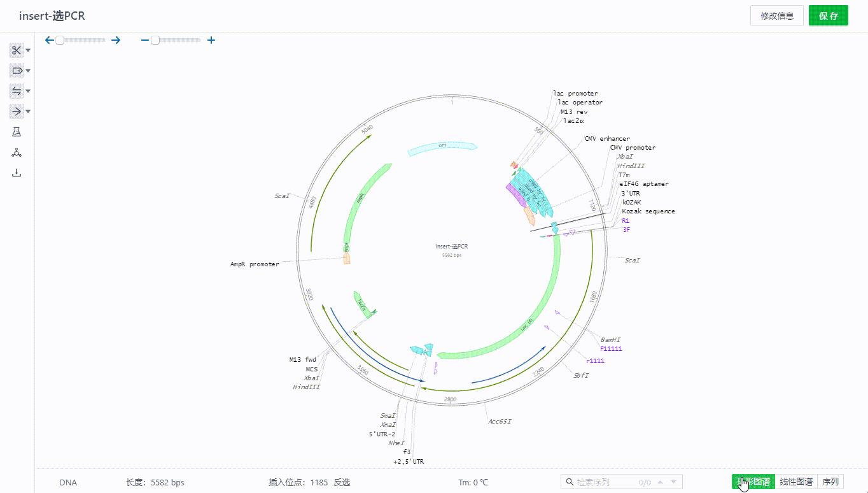Switch to 线性图谱 linear map tab
Screen dimensions: 868x493
[x=795, y=482]
